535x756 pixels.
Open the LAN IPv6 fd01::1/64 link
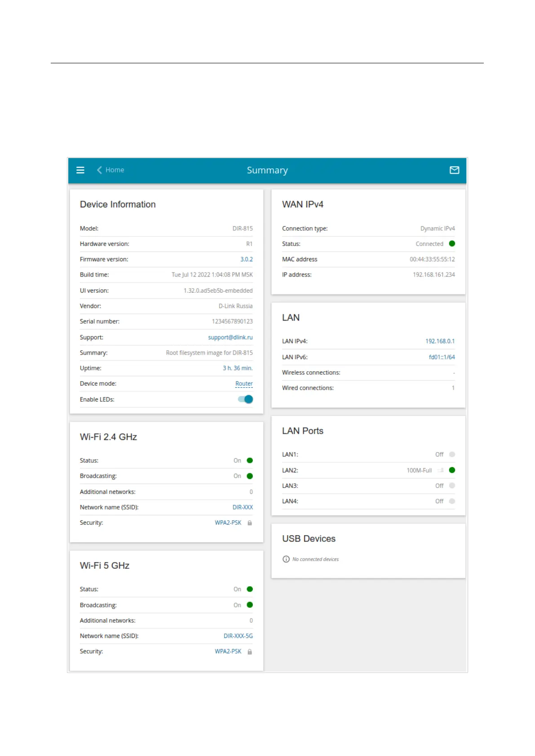point(442,357)
